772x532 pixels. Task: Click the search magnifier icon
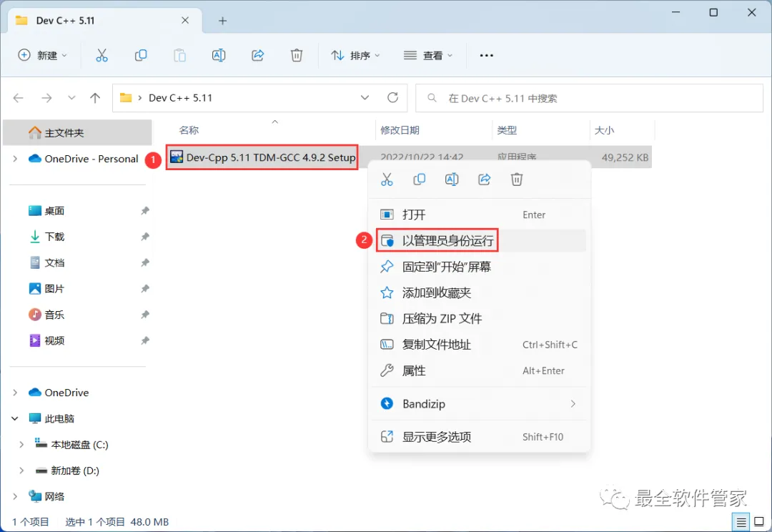(x=432, y=98)
